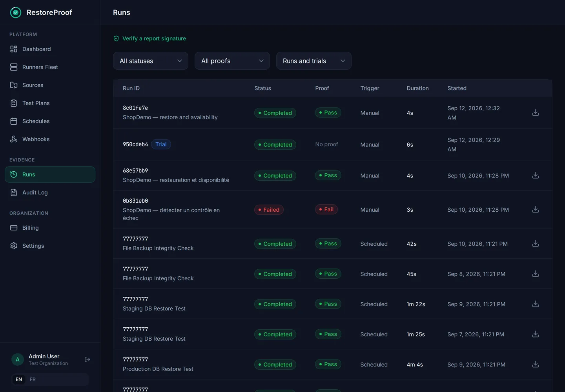This screenshot has height=392, width=565.
Task: Open the All proofs filter dropdown
Action: pos(232,61)
